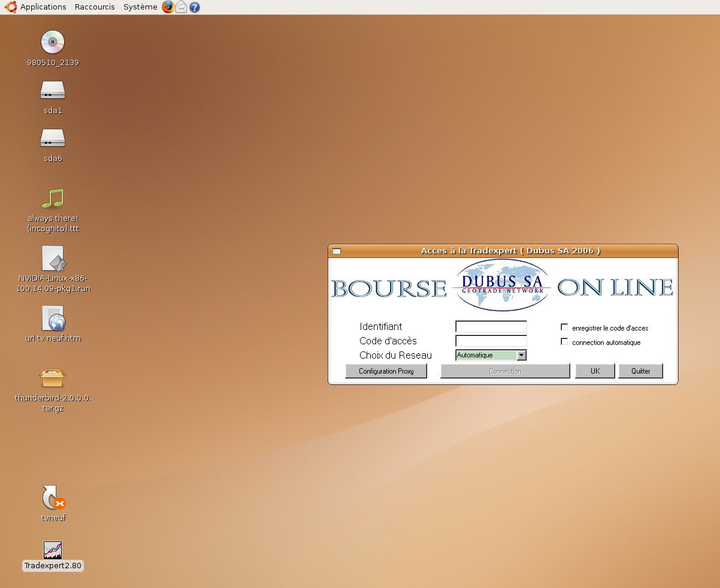Open the mail client icon in the top panel

tap(181, 7)
